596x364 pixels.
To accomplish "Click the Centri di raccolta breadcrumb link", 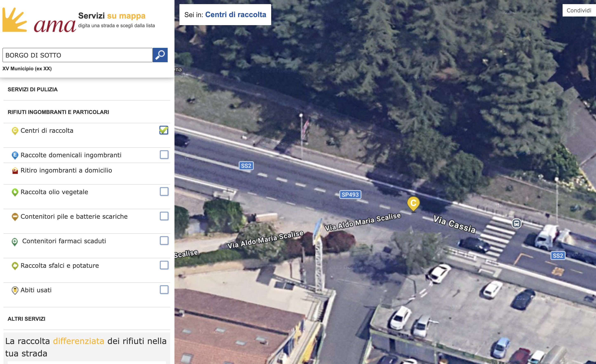I will 236,14.
